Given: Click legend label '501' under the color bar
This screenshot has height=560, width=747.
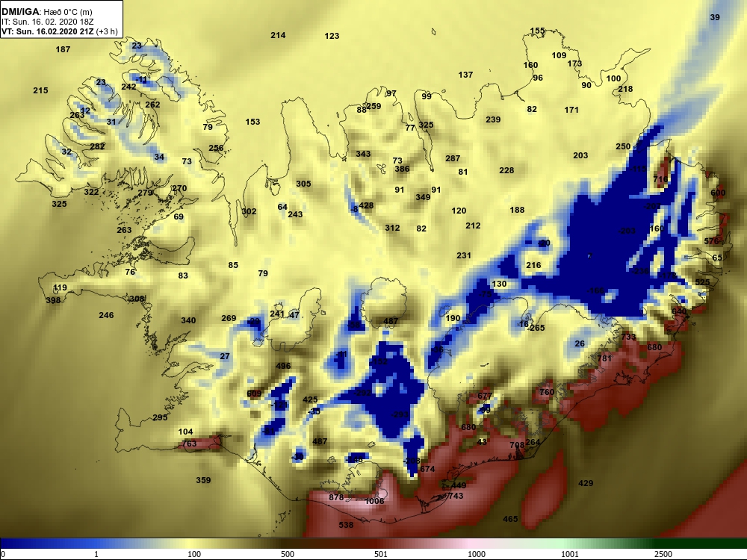Looking at the screenshot, I should click(x=381, y=554).
